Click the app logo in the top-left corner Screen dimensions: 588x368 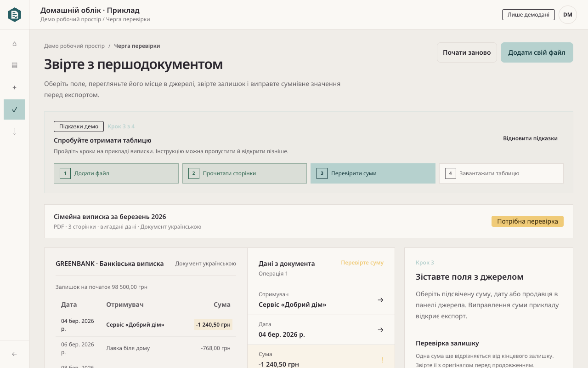pos(15,15)
